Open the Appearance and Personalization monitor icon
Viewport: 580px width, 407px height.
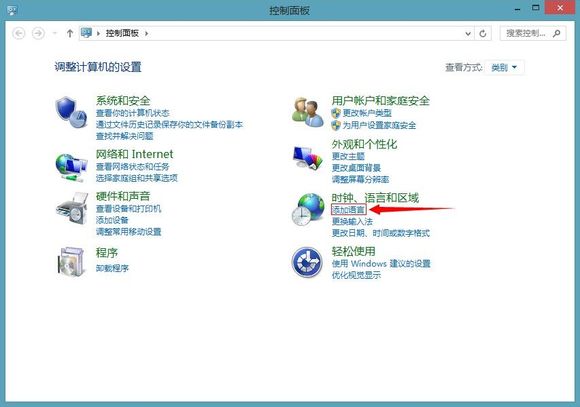(308, 158)
